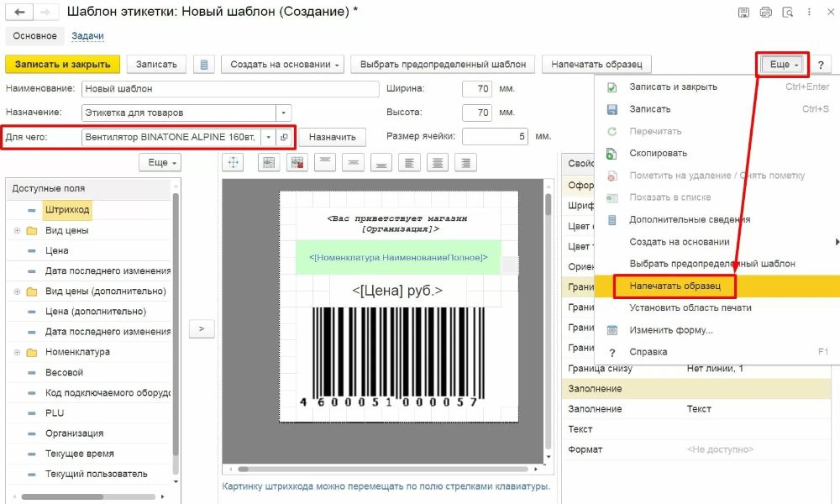840x504 pixels.
Task: Open help with the question mark button
Action: (821, 65)
